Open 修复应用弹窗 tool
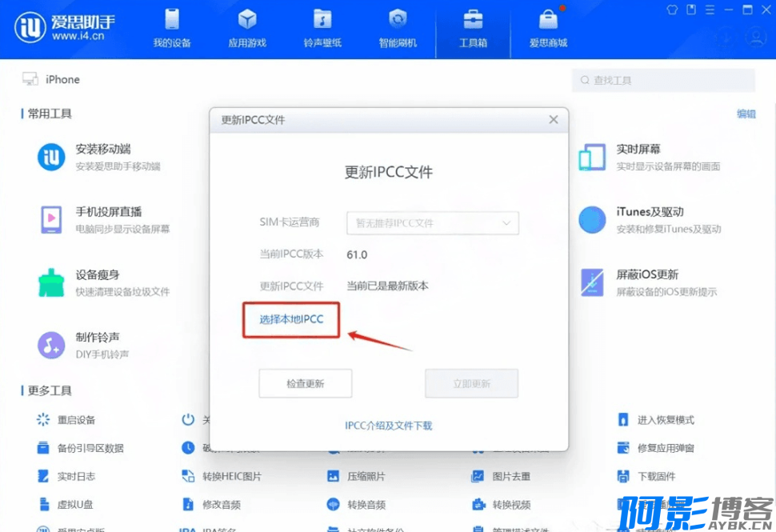The image size is (776, 532). click(655, 448)
